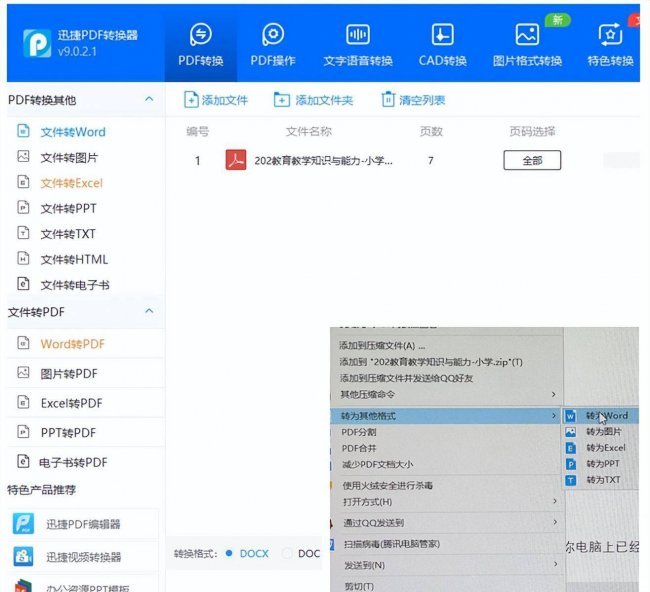The width and height of the screenshot is (650, 592).
Task: Click the 转为Excel submenu icon
Action: point(571,448)
